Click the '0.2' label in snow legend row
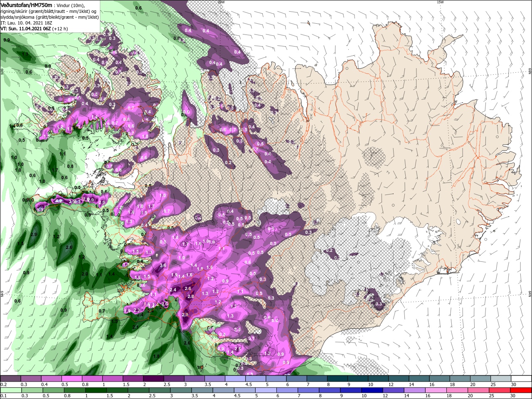Viewport: 532px width, 399px height. (3, 384)
